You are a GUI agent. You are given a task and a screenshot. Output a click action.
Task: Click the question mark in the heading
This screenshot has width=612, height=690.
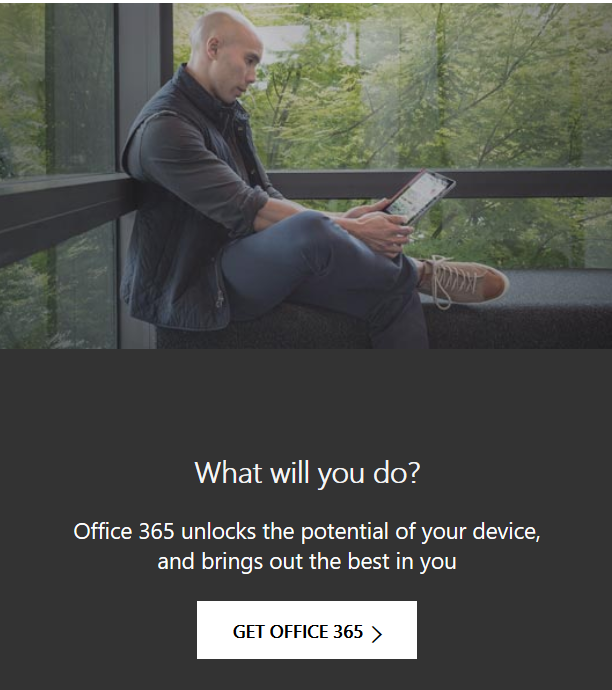point(414,472)
